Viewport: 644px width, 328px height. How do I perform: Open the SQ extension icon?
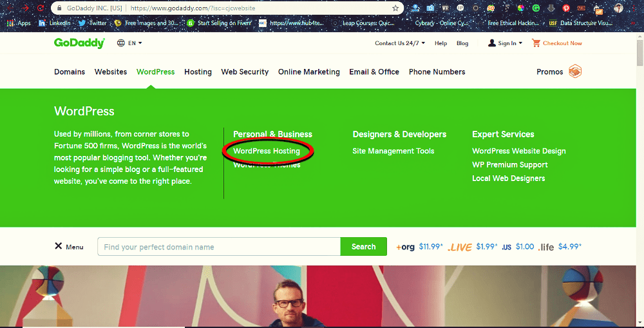coord(491,8)
